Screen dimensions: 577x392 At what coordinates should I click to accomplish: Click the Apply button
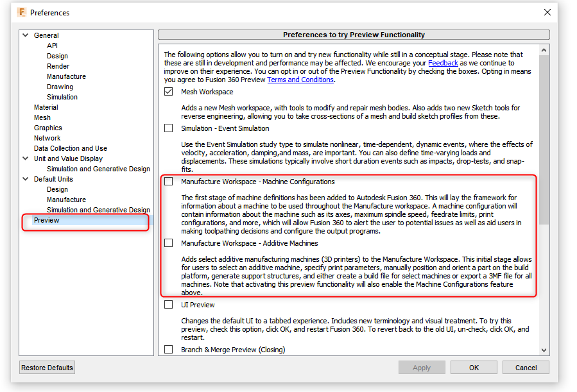[x=422, y=368]
